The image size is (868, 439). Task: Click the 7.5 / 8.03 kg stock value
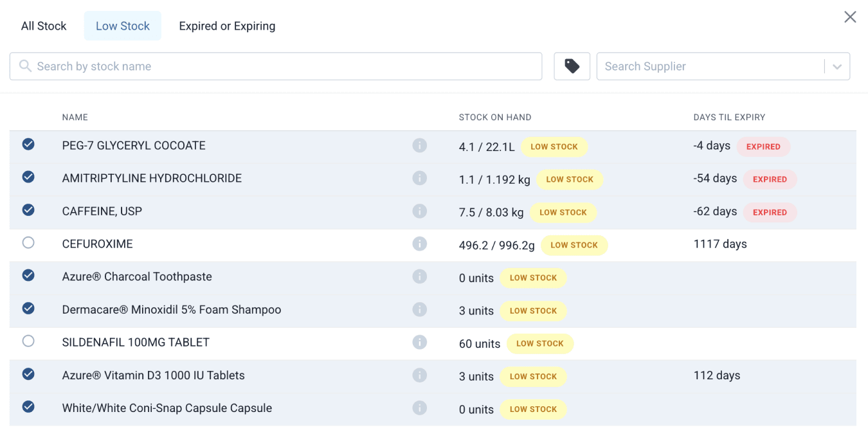click(x=491, y=213)
